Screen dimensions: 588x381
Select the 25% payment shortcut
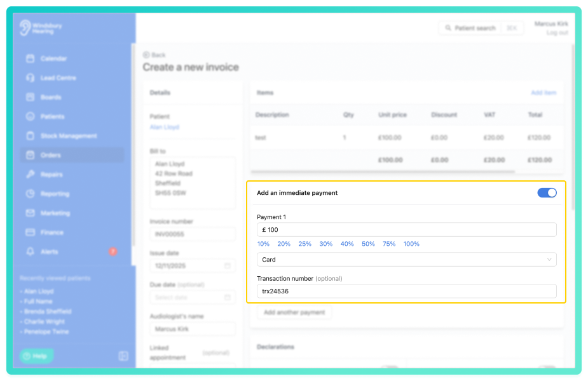305,244
